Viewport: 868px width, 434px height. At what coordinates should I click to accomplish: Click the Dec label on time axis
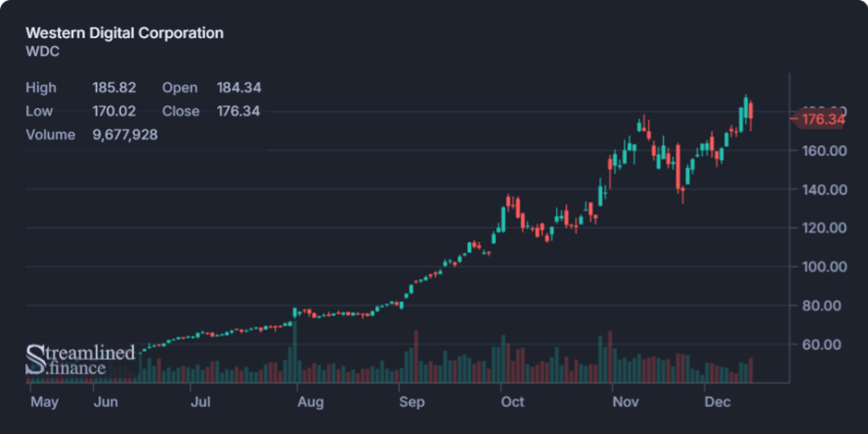(x=718, y=402)
